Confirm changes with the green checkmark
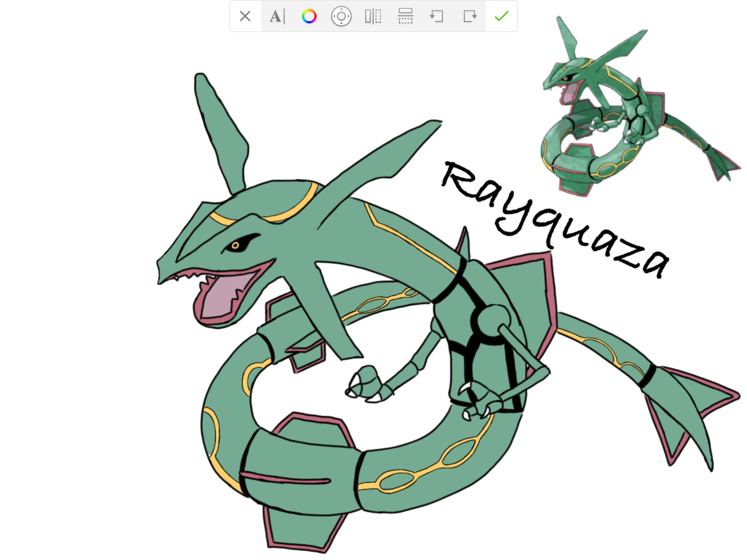The width and height of the screenshot is (747, 560). 502,16
